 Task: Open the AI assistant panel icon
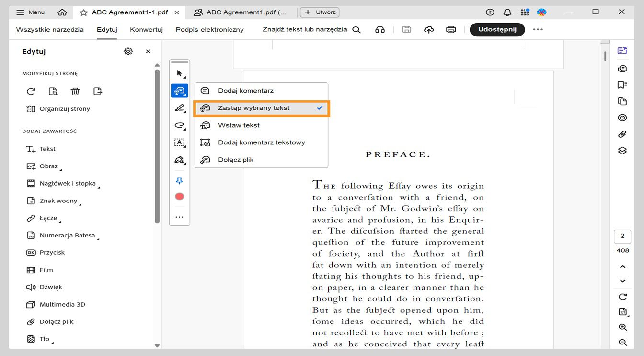click(x=622, y=51)
